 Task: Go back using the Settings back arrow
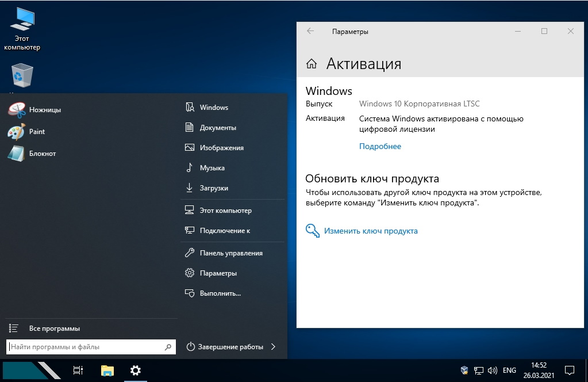pos(310,32)
